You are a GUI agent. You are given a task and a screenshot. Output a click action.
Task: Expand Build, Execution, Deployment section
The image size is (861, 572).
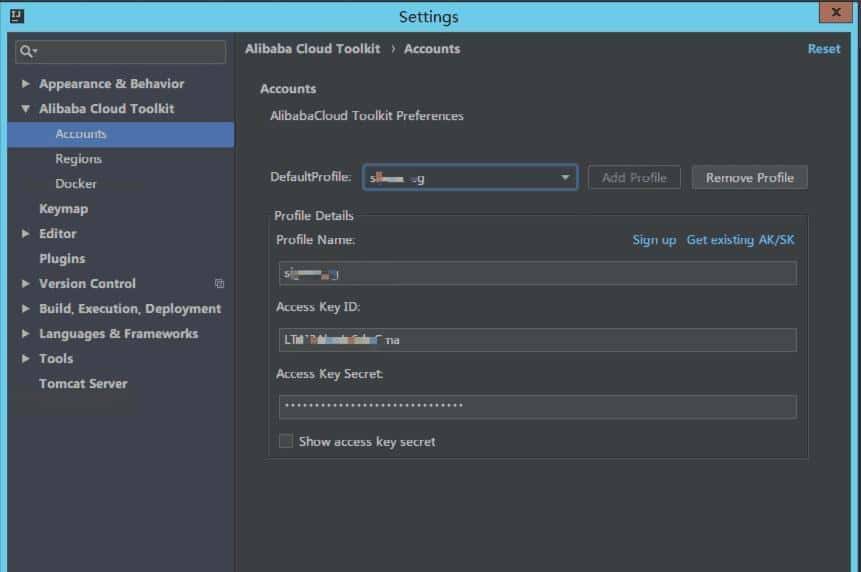pos(25,309)
